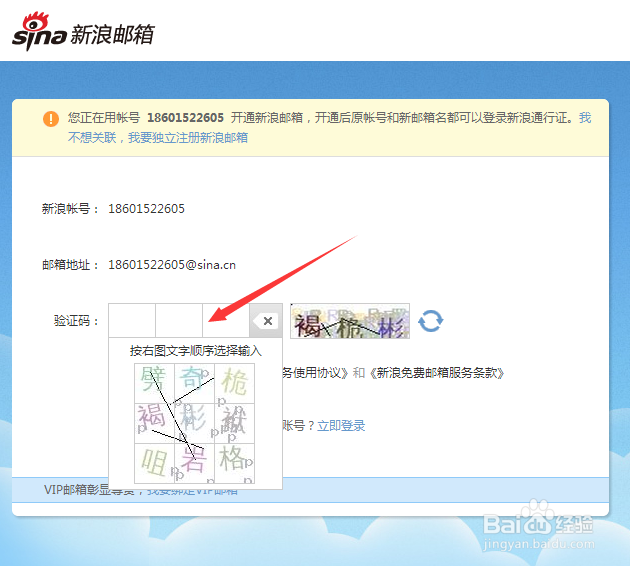This screenshot has width=630, height=566.
Task: Click the Sina eye logo
Action: click(39, 31)
